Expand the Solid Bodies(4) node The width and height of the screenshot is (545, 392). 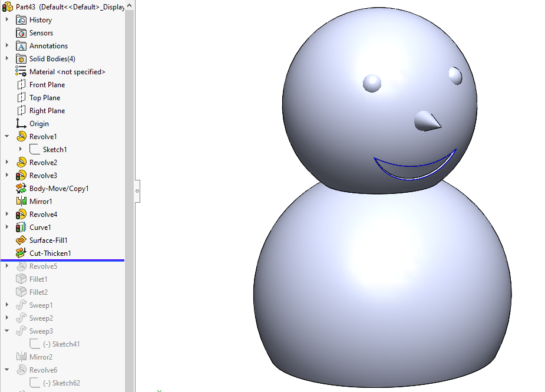click(7, 58)
